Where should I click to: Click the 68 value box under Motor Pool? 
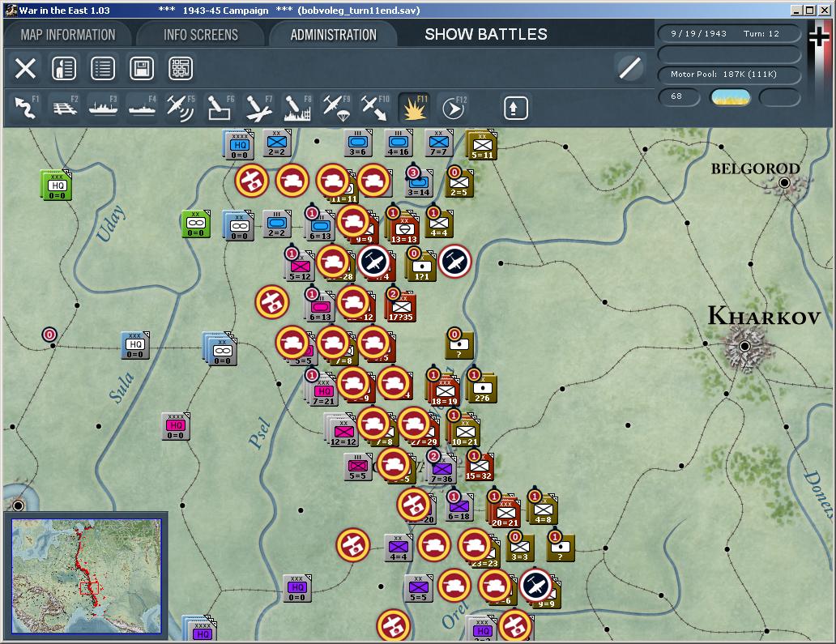678,97
